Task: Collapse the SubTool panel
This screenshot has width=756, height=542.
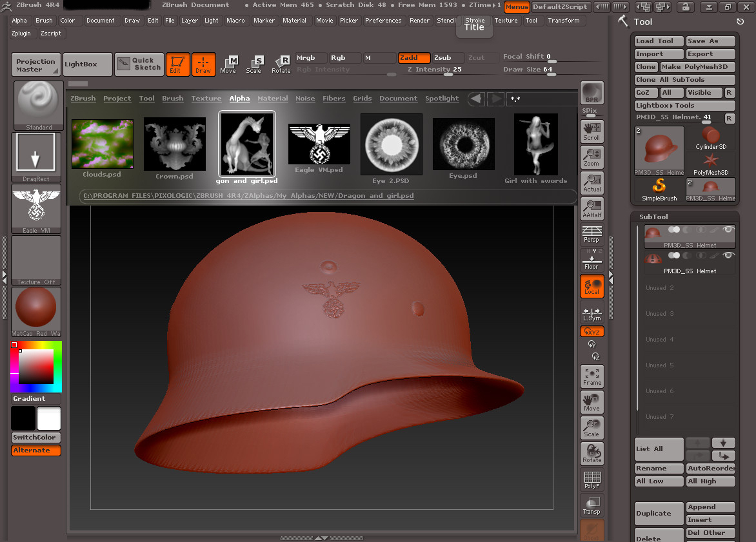Action: (654, 217)
